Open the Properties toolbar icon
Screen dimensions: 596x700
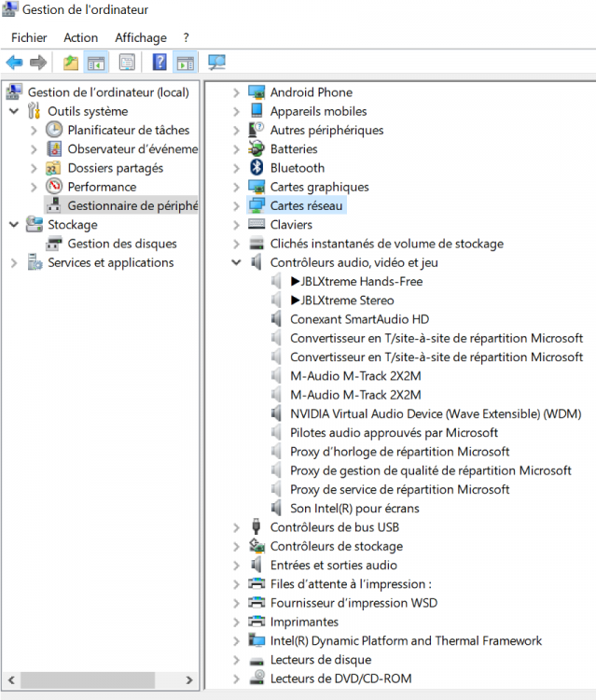tap(127, 63)
